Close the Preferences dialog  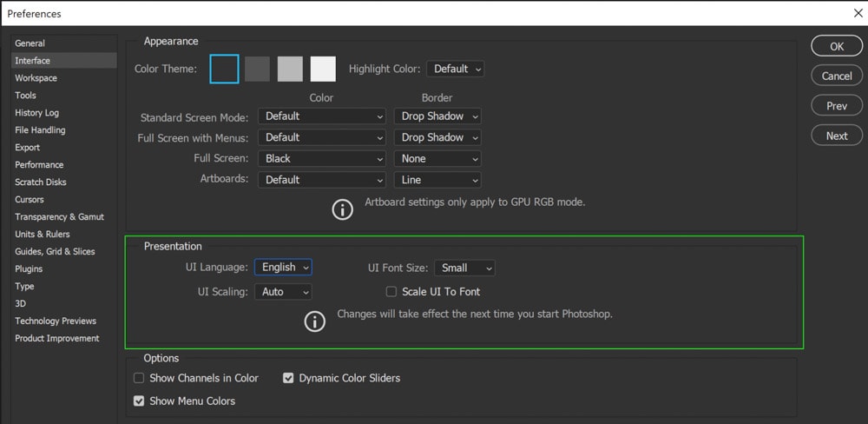[x=858, y=13]
